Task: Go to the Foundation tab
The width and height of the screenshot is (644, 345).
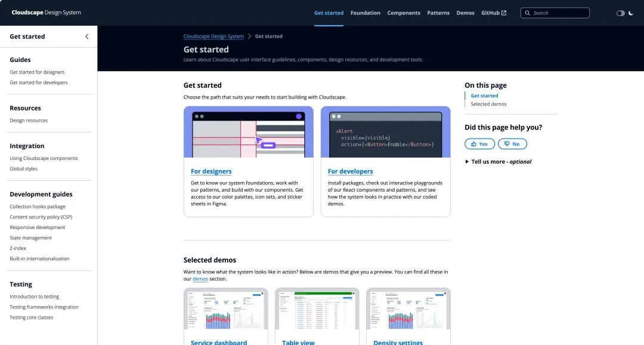Action: coord(365,13)
